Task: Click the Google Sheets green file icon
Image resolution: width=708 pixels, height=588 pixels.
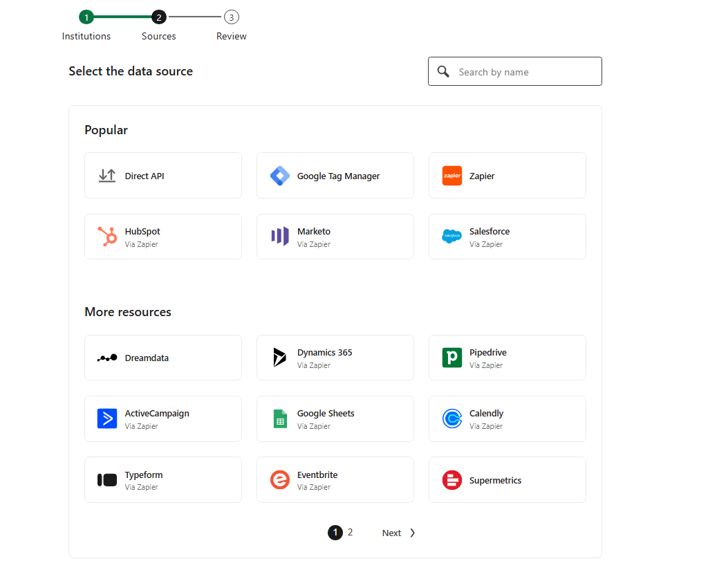Action: 280,419
